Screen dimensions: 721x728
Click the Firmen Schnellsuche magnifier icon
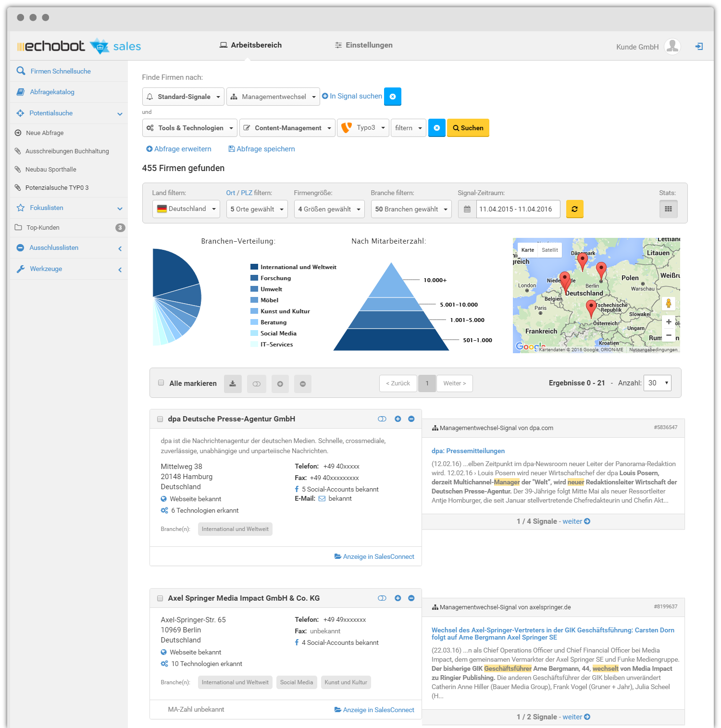coord(21,71)
